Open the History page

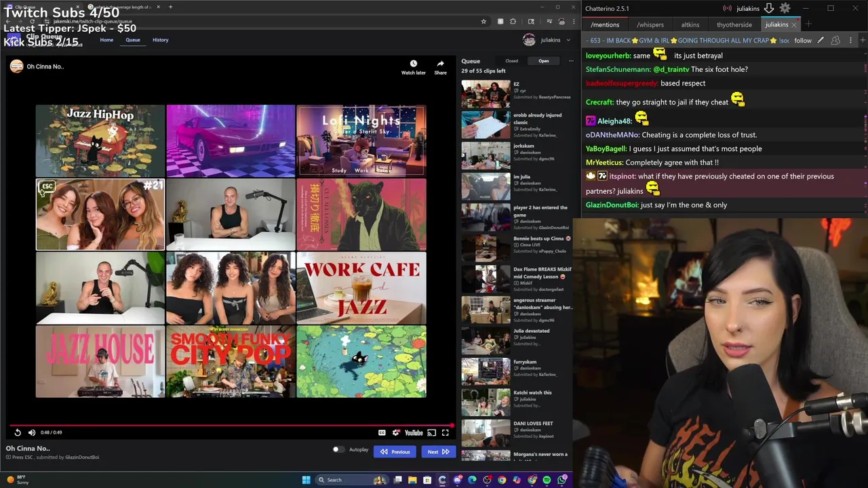point(160,40)
